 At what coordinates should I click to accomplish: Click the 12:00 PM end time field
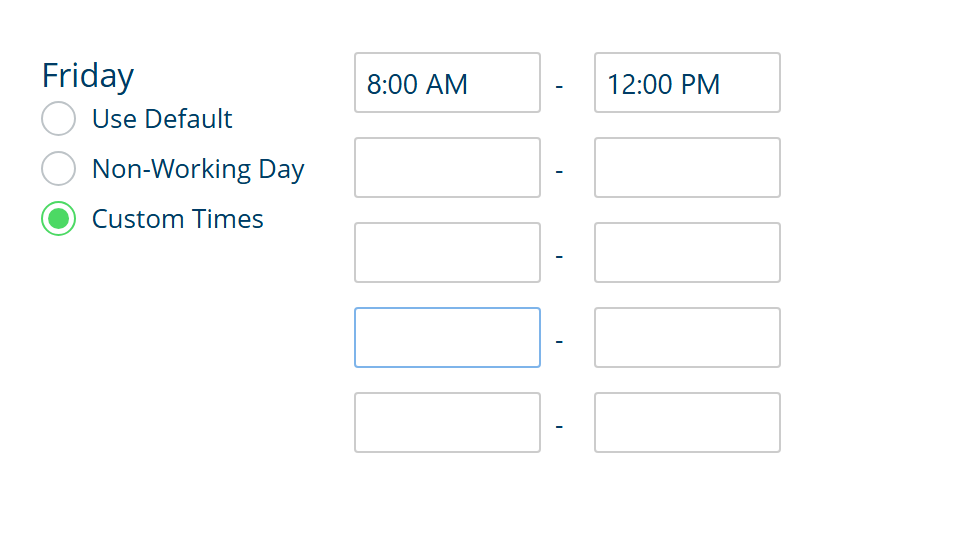[x=687, y=83]
